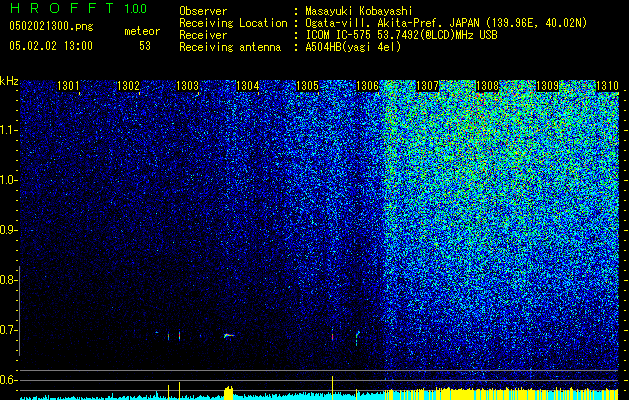Click the 1303 time marker
This screenshot has width=629, height=400.
click(x=188, y=86)
